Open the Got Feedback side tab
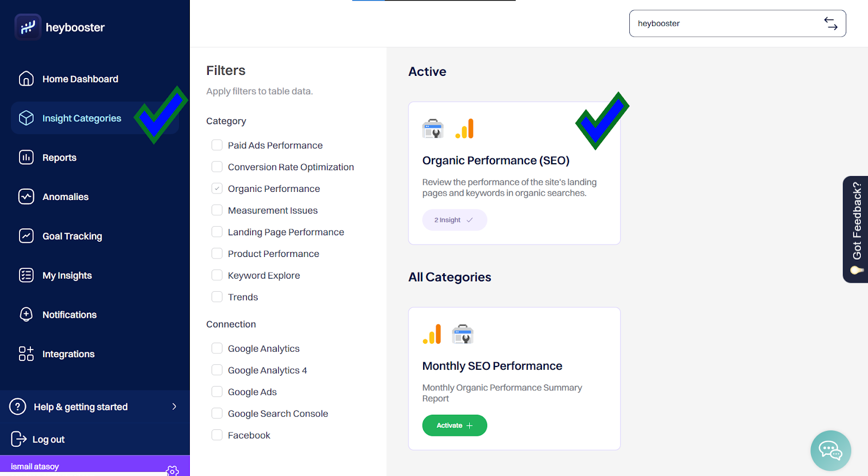 point(856,229)
